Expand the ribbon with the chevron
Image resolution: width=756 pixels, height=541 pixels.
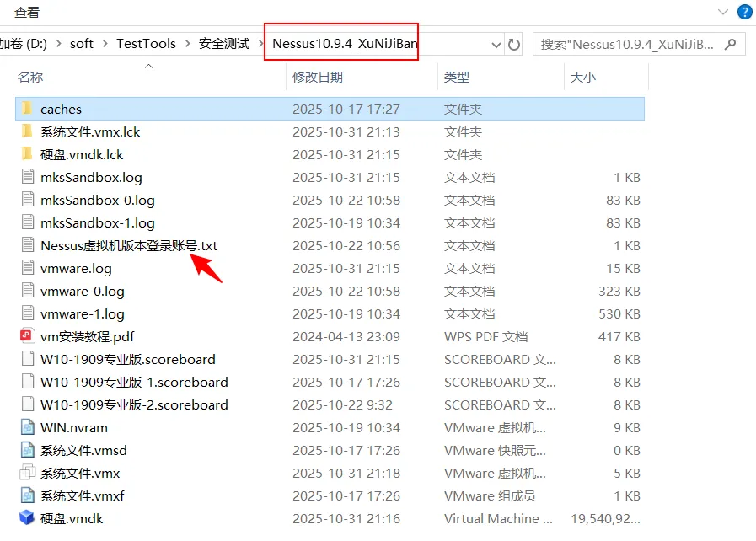coord(722,13)
